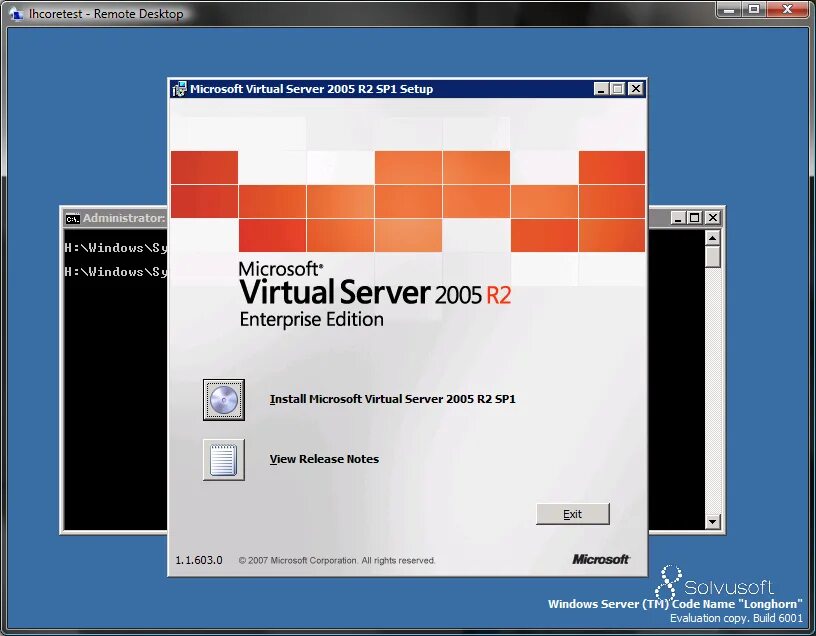Screen dimensions: 816x636
Task: Maximize the lhcoretest Remote Desktop window
Action: 754,9
